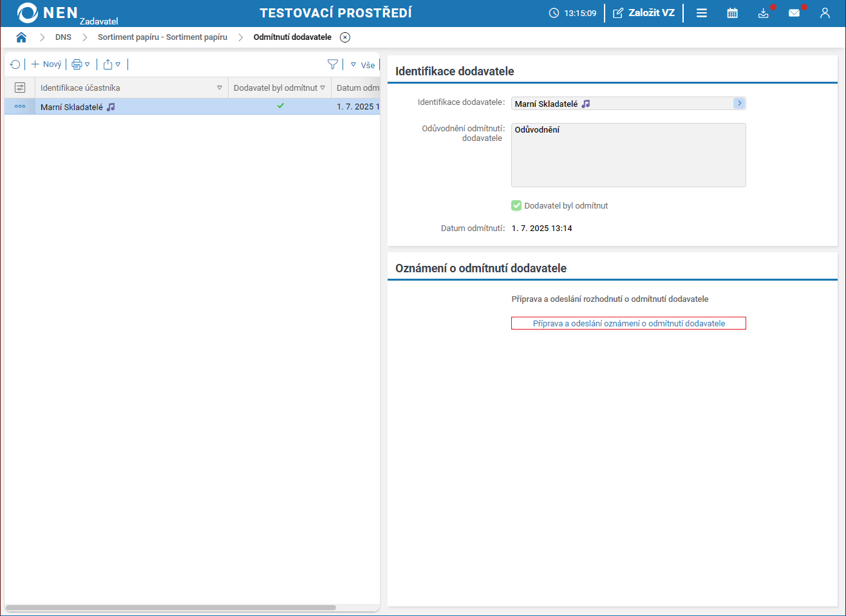Refresh the supplier list
The image size is (846, 616).
pos(15,64)
